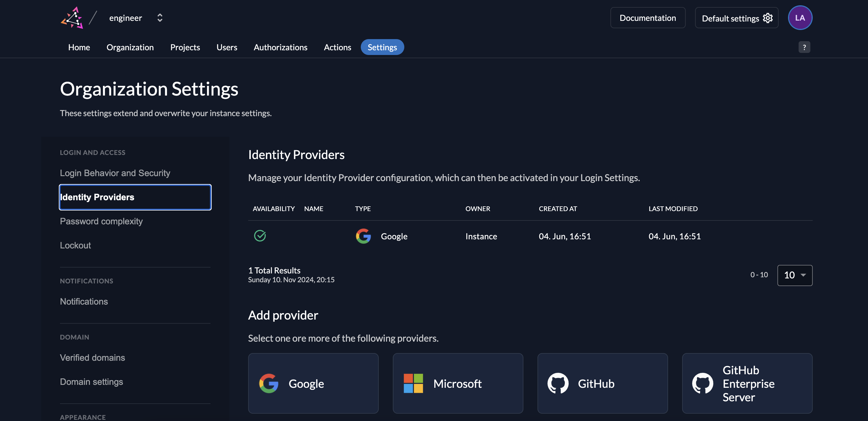Click the Google logo on the Add provider card
This screenshot has height=421, width=868.
point(268,383)
